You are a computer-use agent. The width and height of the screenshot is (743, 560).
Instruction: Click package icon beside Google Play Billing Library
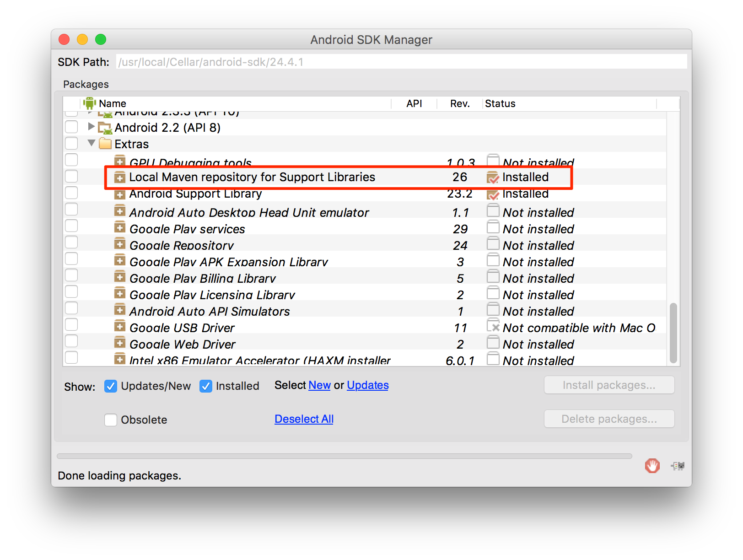pos(120,276)
